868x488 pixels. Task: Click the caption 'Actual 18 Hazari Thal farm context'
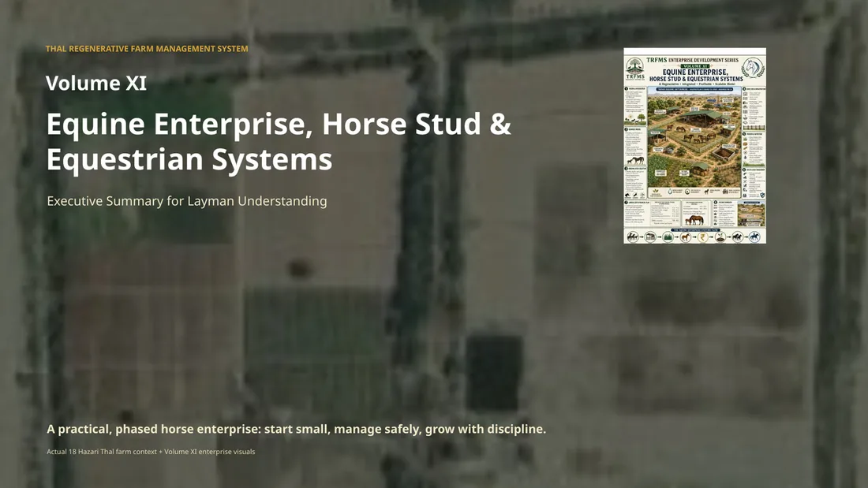pyautogui.click(x=151, y=452)
